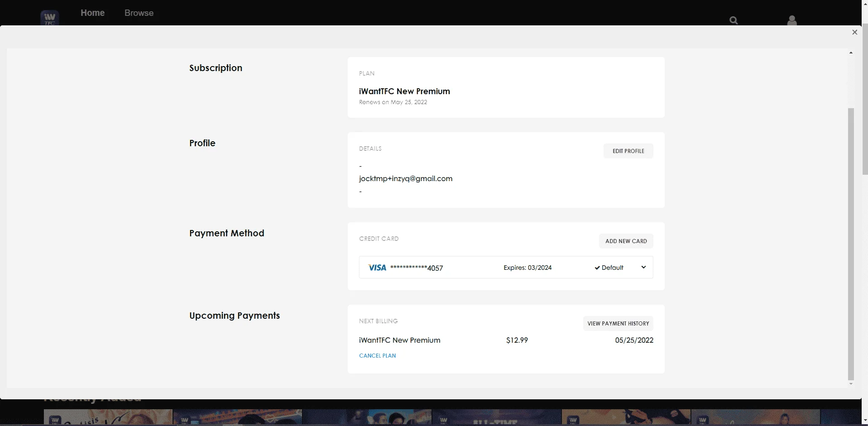Click the text Renews on May 25, 2022

393,102
